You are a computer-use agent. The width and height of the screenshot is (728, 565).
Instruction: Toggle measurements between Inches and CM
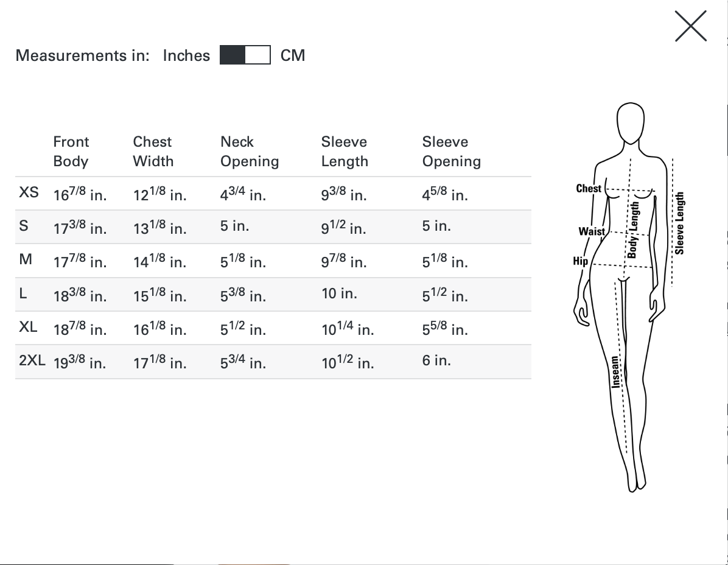pos(245,55)
